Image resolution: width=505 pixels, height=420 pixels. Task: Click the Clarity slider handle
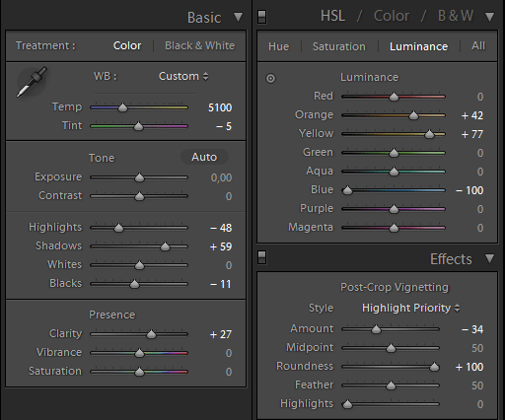pyautogui.click(x=151, y=334)
